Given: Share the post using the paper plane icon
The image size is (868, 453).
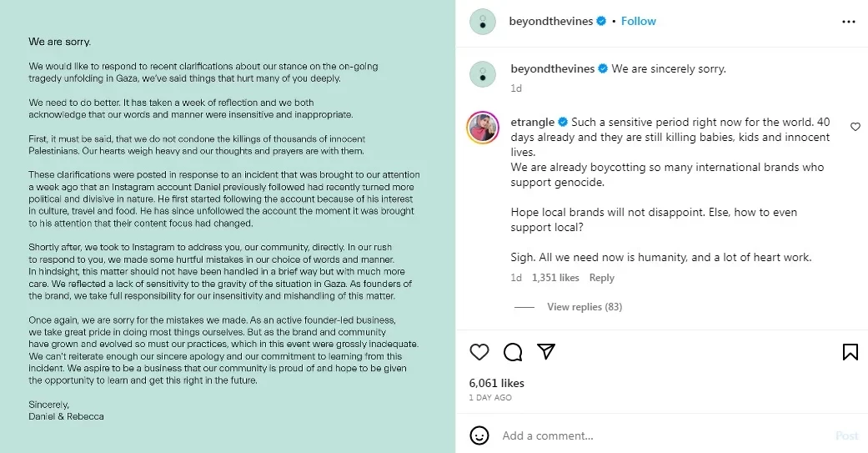Looking at the screenshot, I should (x=546, y=352).
